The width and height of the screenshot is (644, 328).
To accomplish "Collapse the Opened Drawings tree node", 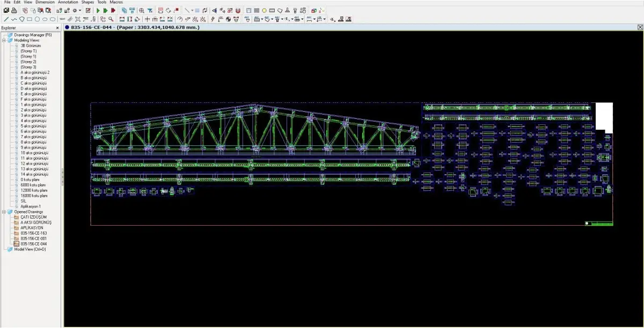I will [4, 212].
